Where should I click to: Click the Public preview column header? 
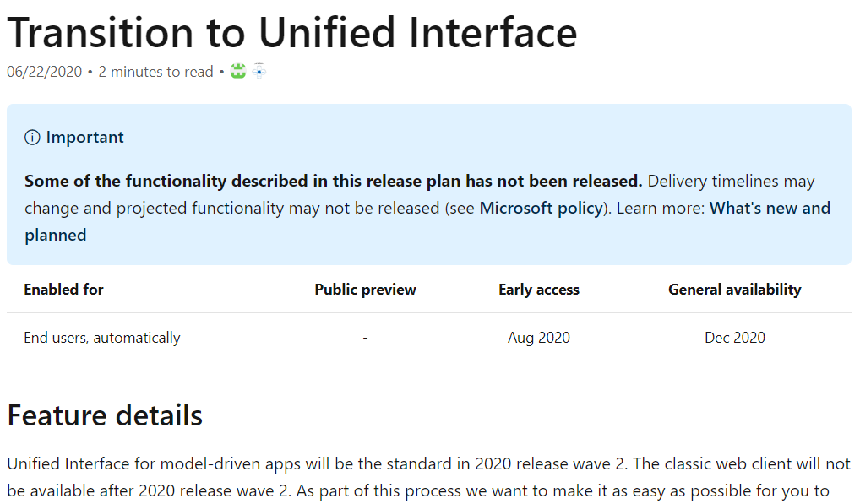point(365,290)
